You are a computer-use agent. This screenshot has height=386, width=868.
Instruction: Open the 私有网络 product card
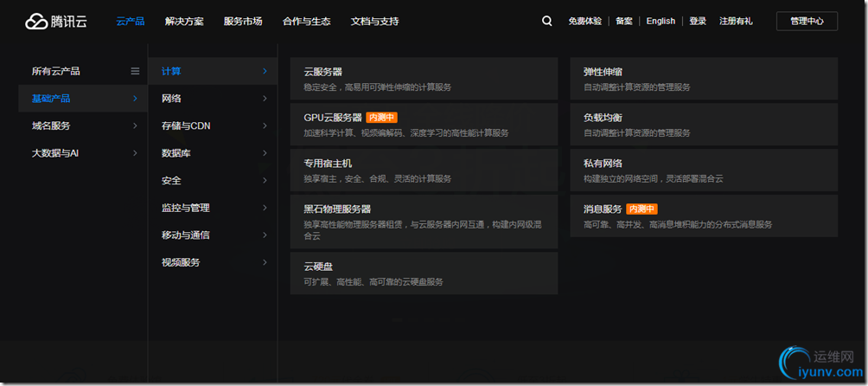point(704,170)
